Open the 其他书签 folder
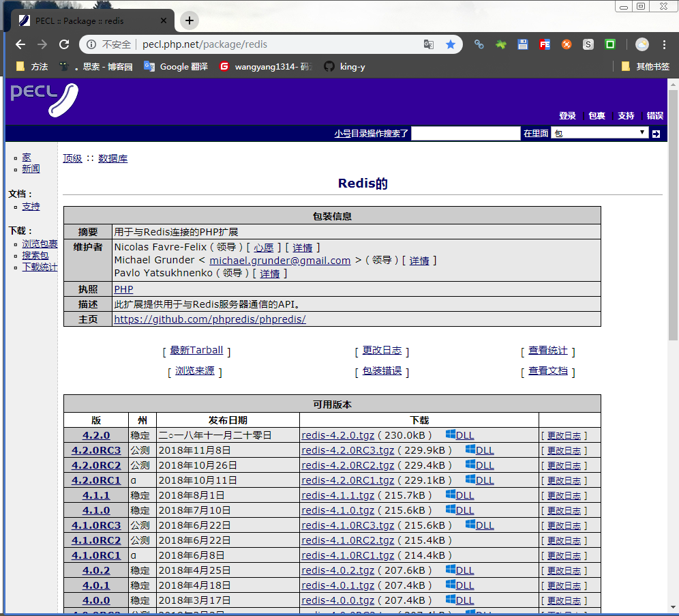 coord(645,67)
